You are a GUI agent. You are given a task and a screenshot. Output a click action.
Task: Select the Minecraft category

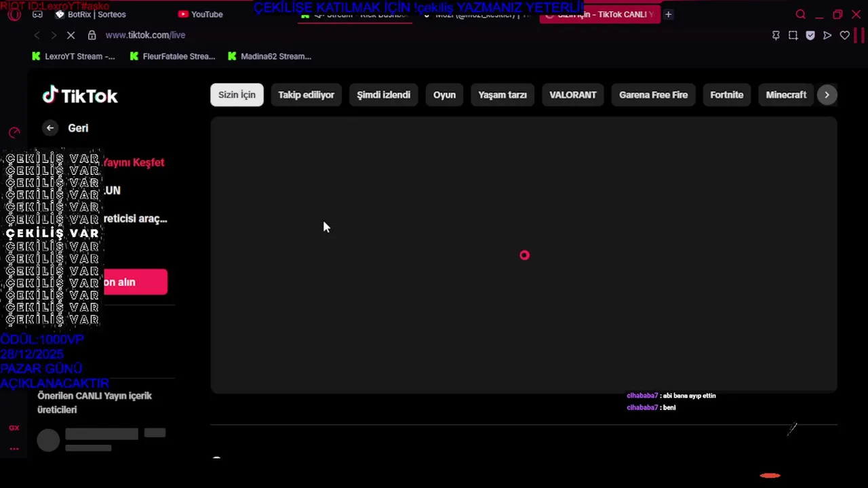pos(786,95)
